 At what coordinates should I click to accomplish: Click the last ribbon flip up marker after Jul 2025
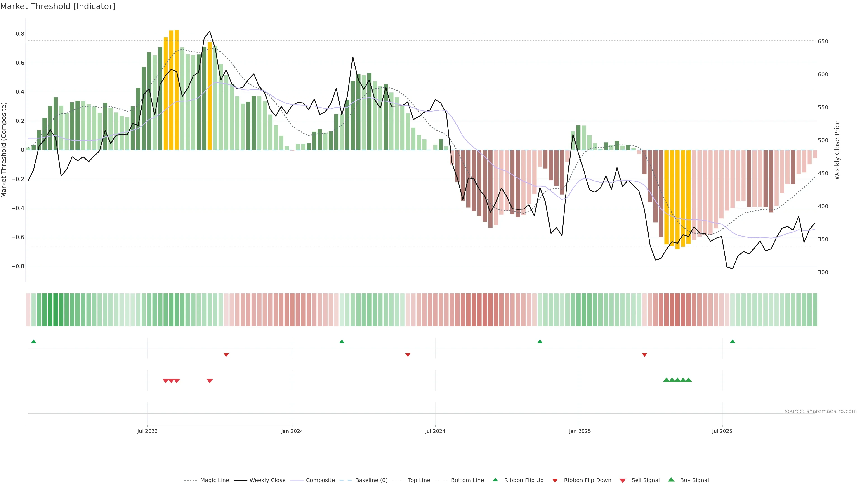(732, 342)
